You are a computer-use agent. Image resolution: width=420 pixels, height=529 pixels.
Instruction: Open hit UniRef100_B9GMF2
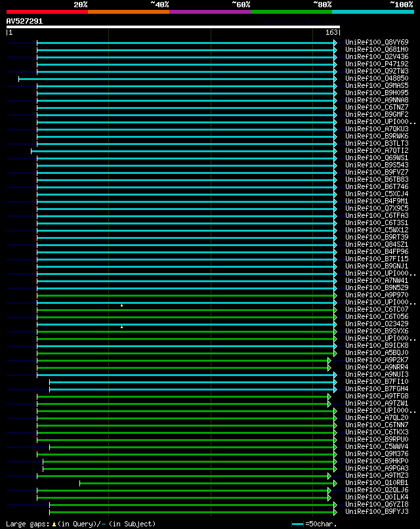377,114
